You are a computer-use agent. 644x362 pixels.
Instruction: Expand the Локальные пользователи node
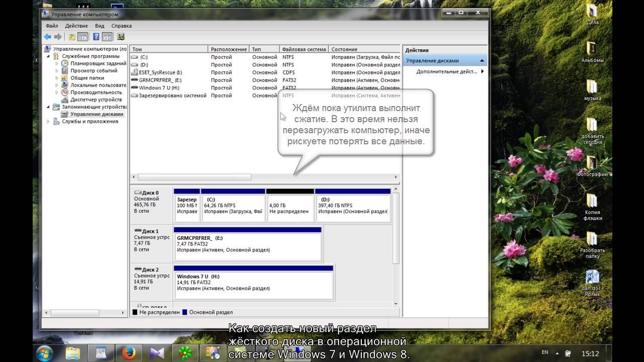click(x=57, y=85)
